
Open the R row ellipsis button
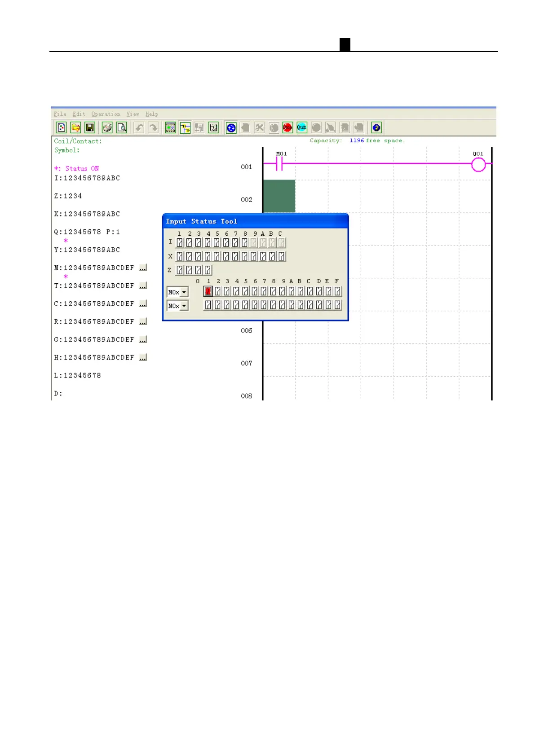(143, 322)
